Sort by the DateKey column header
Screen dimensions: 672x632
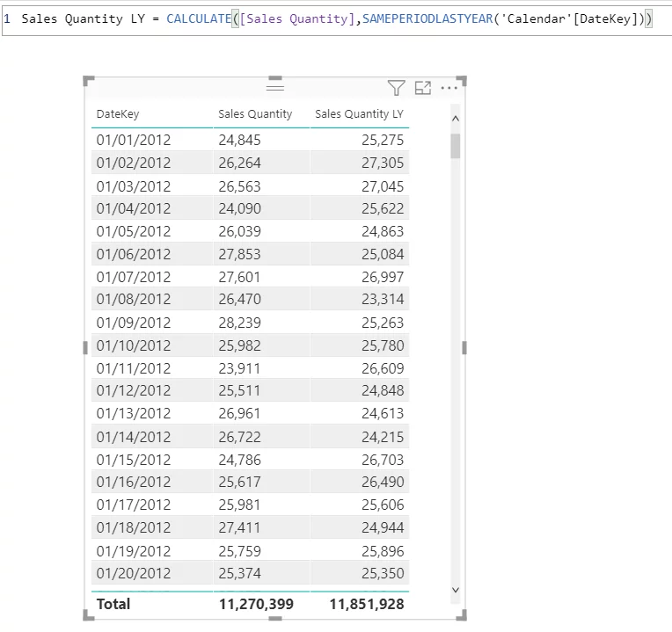point(118,114)
